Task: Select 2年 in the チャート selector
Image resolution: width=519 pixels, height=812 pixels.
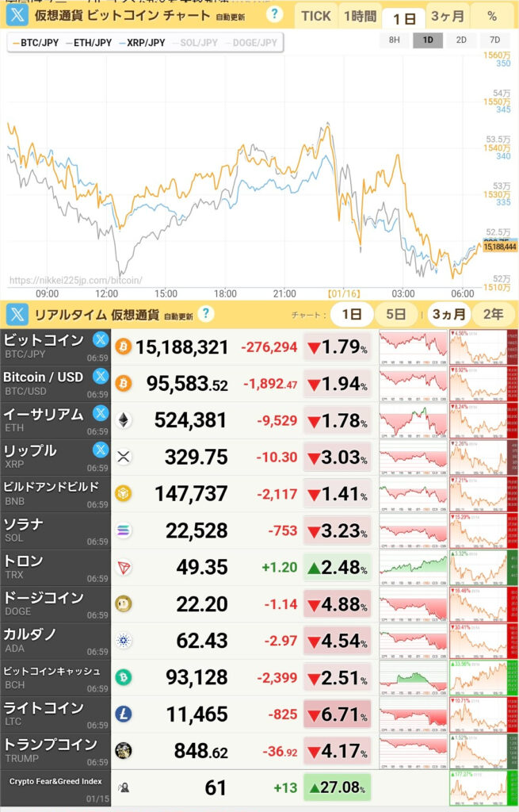Action: coord(493,314)
